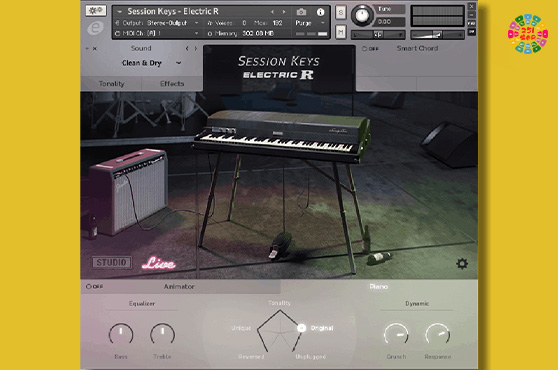Click the pan slider

coord(378,35)
